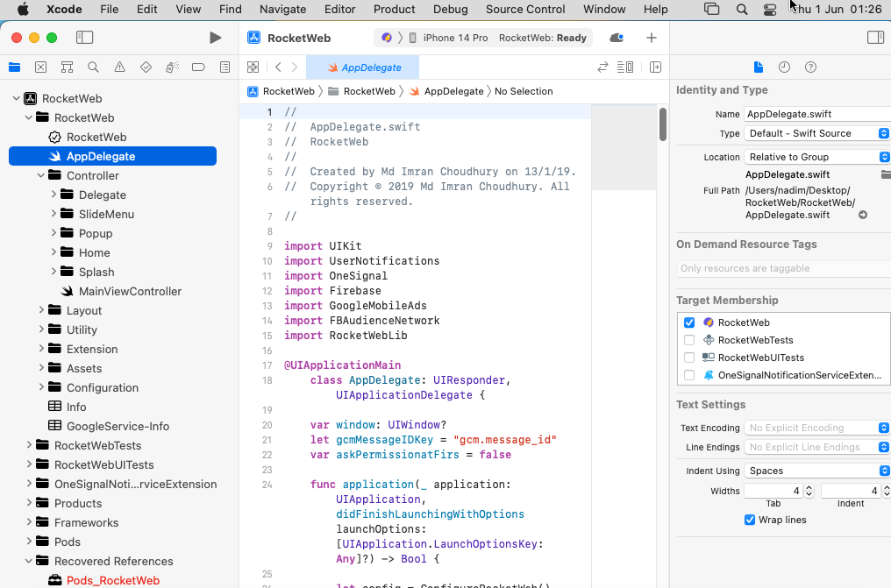
Task: Click No Selection in the jump bar
Action: click(524, 91)
